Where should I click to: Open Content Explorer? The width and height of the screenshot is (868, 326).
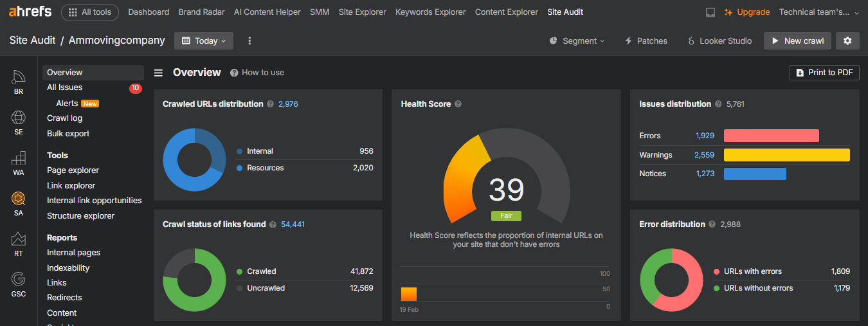tap(507, 12)
